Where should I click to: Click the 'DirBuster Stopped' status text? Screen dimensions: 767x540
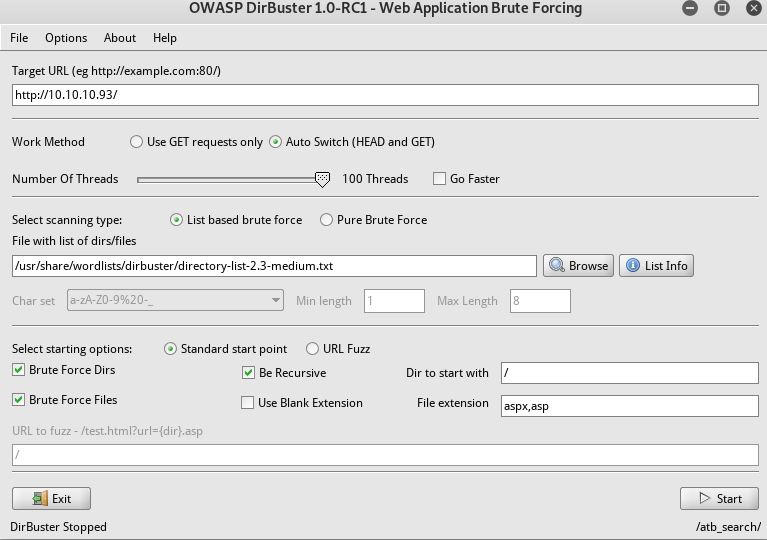tap(58, 527)
